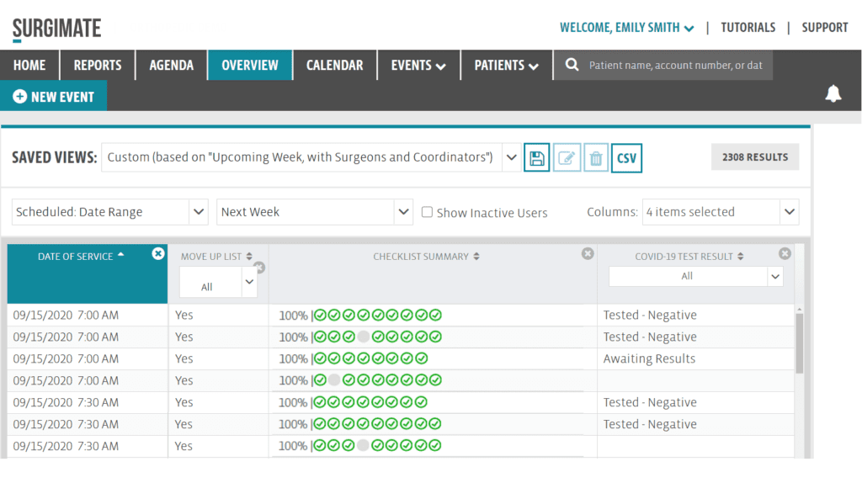Click the vertical table scrollbar

(x=799, y=343)
